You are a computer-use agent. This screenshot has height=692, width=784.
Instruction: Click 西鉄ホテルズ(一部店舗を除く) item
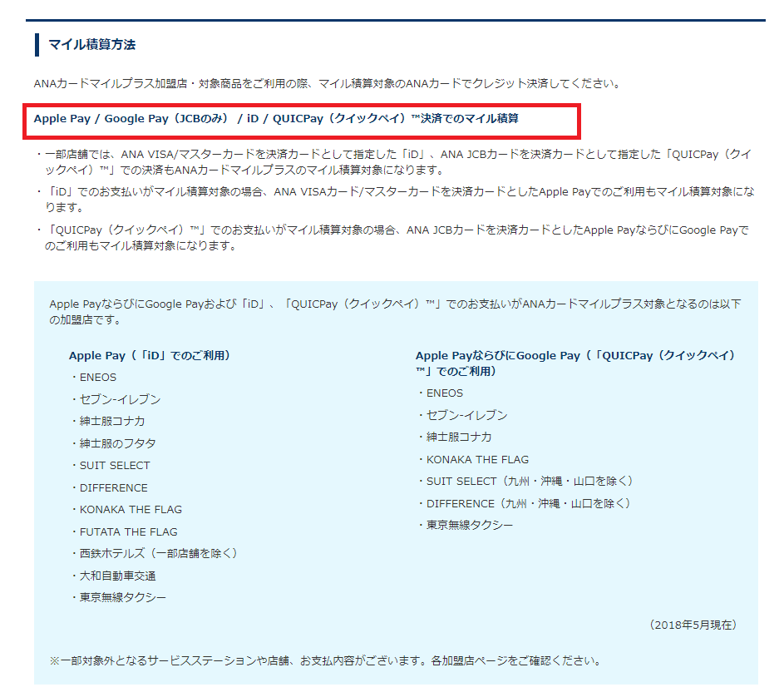(x=159, y=553)
